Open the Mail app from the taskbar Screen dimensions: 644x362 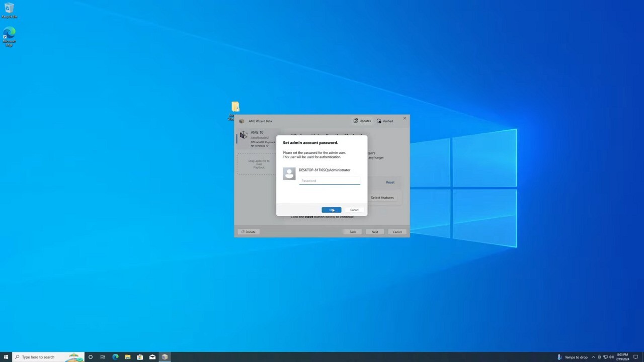152,357
